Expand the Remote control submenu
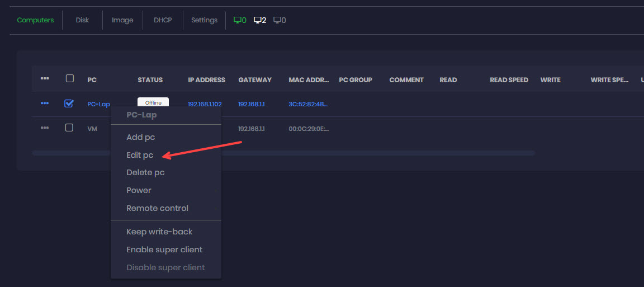Screen dimensions: 644x287 (x=157, y=208)
